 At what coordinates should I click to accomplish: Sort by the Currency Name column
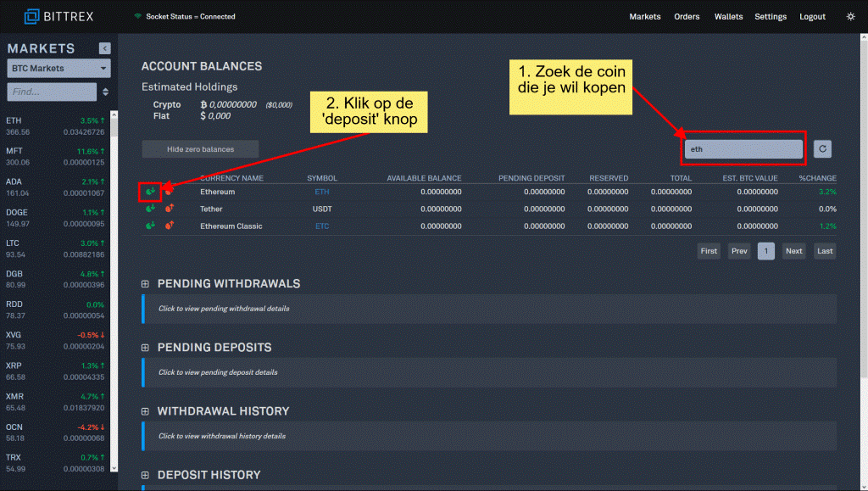pyautogui.click(x=231, y=178)
